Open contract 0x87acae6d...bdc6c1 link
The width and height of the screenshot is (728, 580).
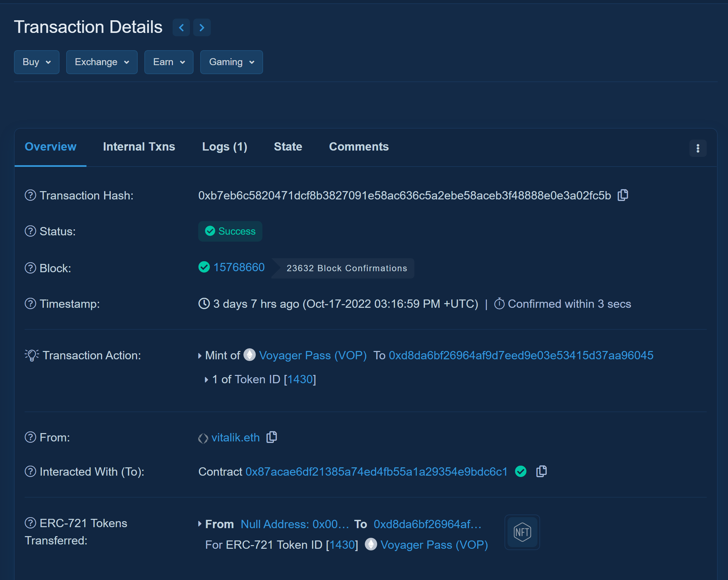[x=376, y=471]
